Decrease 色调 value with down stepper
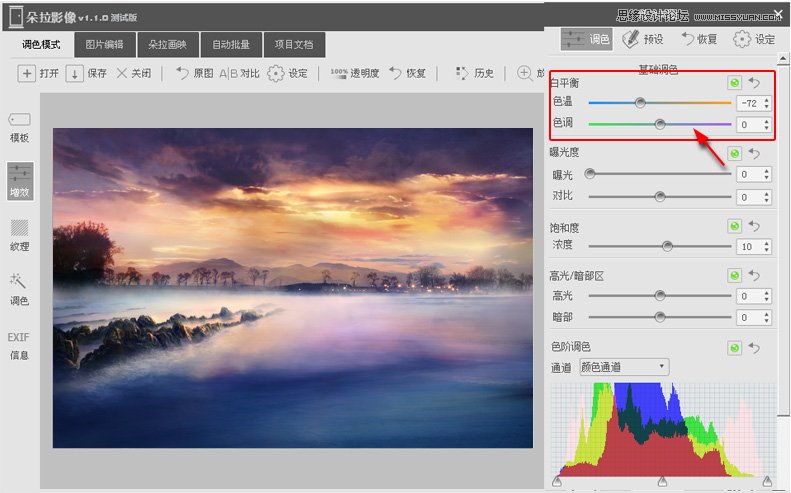This screenshot has height=493, width=791. [767, 128]
